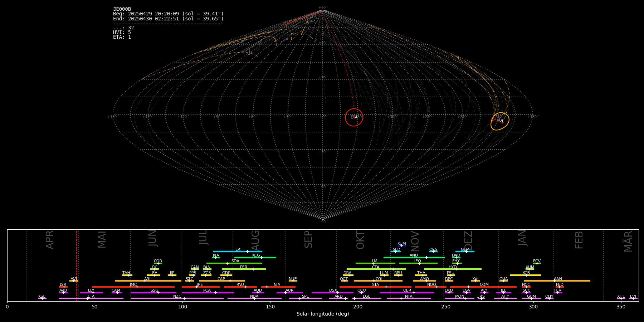Select the SPE shower bar label
The width and height of the screenshot is (644, 322).
305,297
